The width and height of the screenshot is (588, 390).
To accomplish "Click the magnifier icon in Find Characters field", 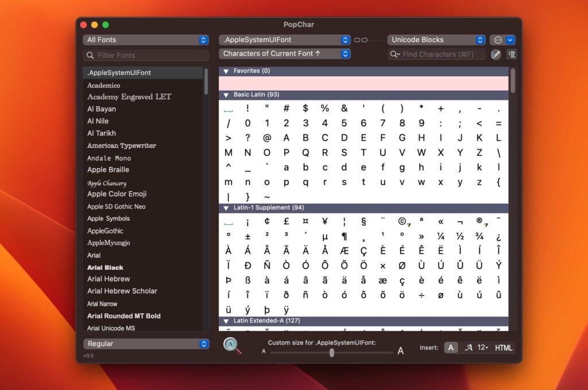I will [x=394, y=54].
